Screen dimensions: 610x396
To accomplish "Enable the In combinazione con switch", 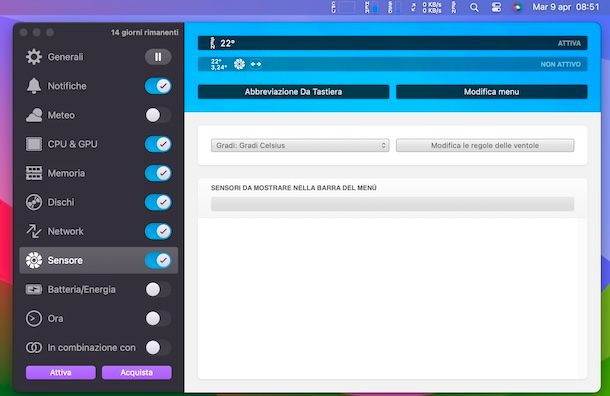I will point(158,347).
